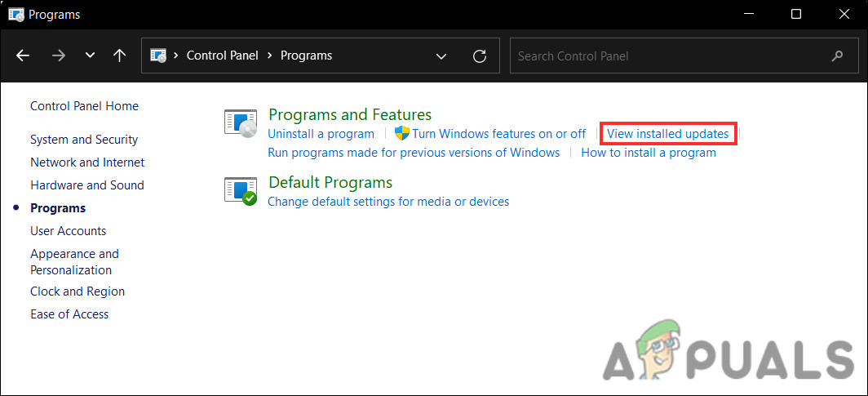Image resolution: width=868 pixels, height=396 pixels.
Task: Click the search magnifier icon
Action: point(837,56)
